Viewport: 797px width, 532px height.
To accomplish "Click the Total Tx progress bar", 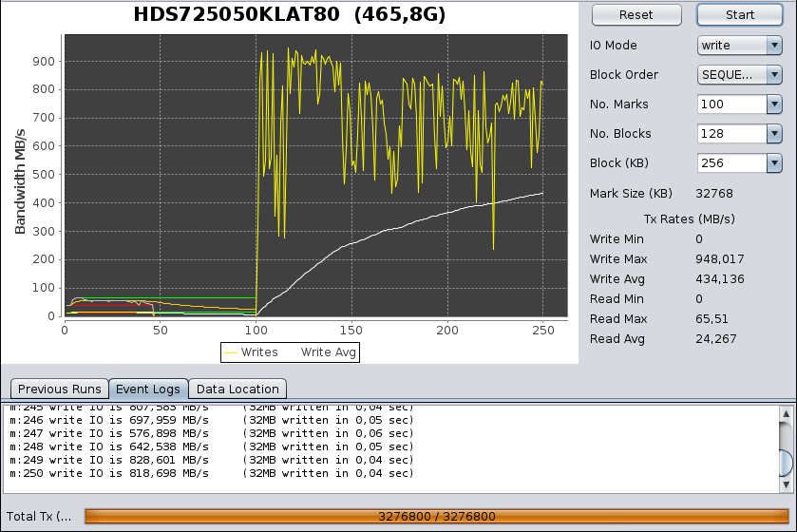I will pyautogui.click(x=437, y=517).
